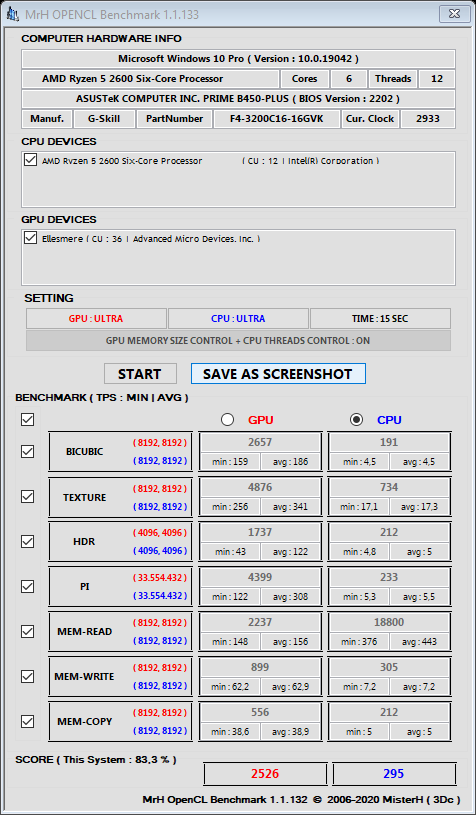This screenshot has height=815, width=476.
Task: Toggle the HDR benchmark checkbox
Action: click(28, 541)
